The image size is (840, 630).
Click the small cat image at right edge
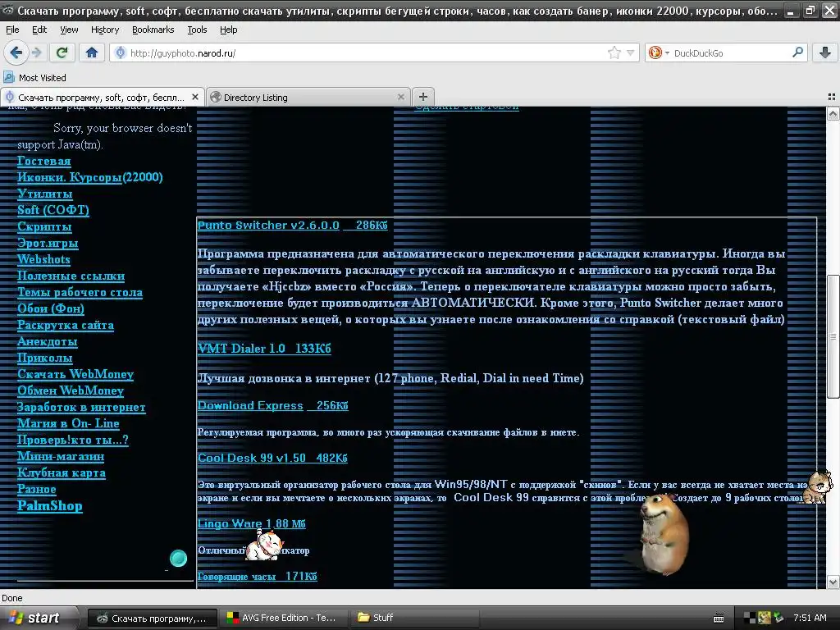pyautogui.click(x=818, y=486)
